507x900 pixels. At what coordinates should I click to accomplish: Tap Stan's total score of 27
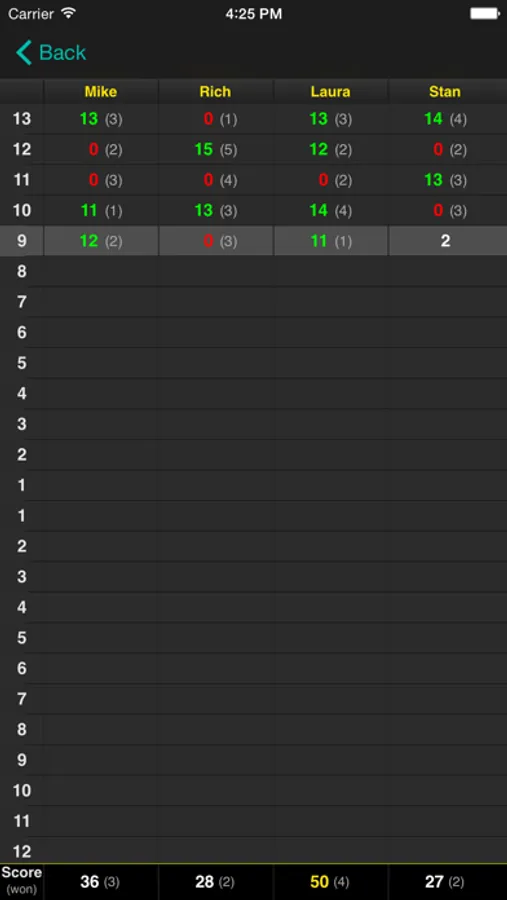click(x=435, y=882)
